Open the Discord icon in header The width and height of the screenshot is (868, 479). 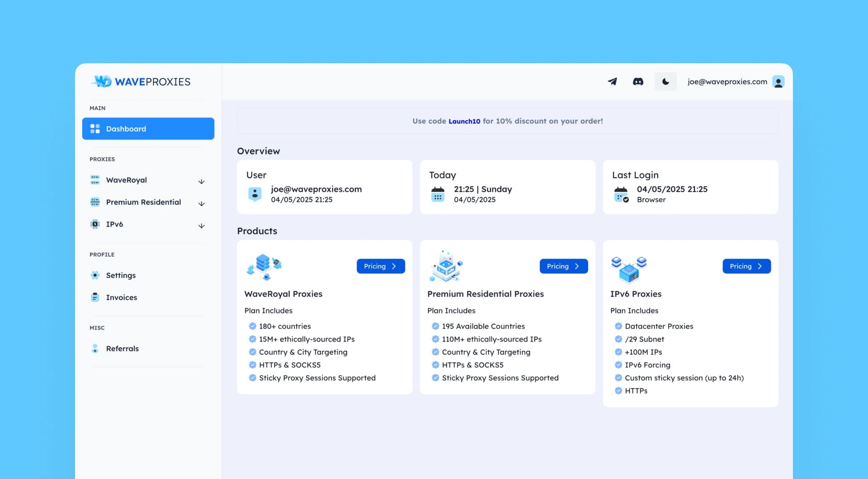638,82
